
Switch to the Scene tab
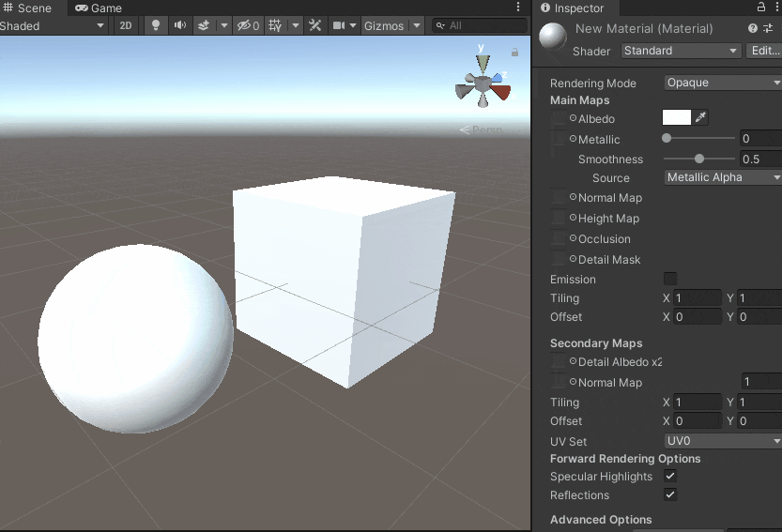click(27, 8)
